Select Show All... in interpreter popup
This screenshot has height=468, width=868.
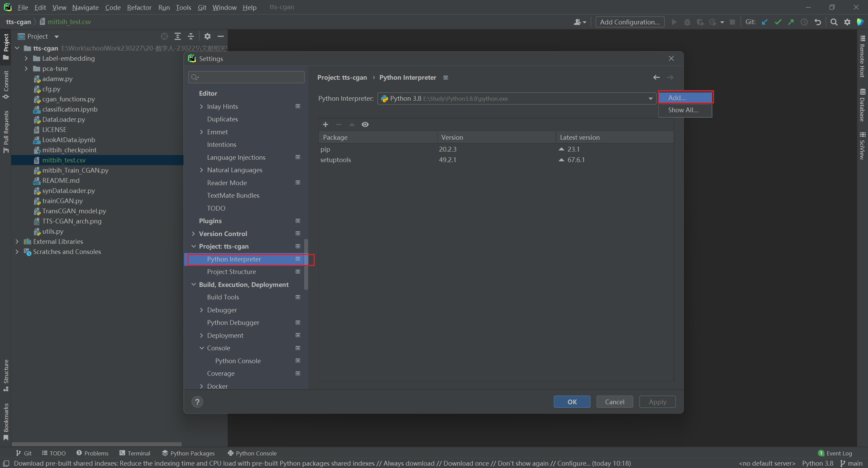(x=685, y=110)
